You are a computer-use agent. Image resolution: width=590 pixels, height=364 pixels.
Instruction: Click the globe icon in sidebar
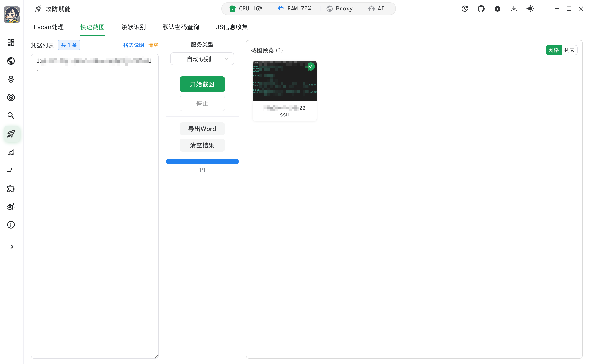click(x=11, y=61)
